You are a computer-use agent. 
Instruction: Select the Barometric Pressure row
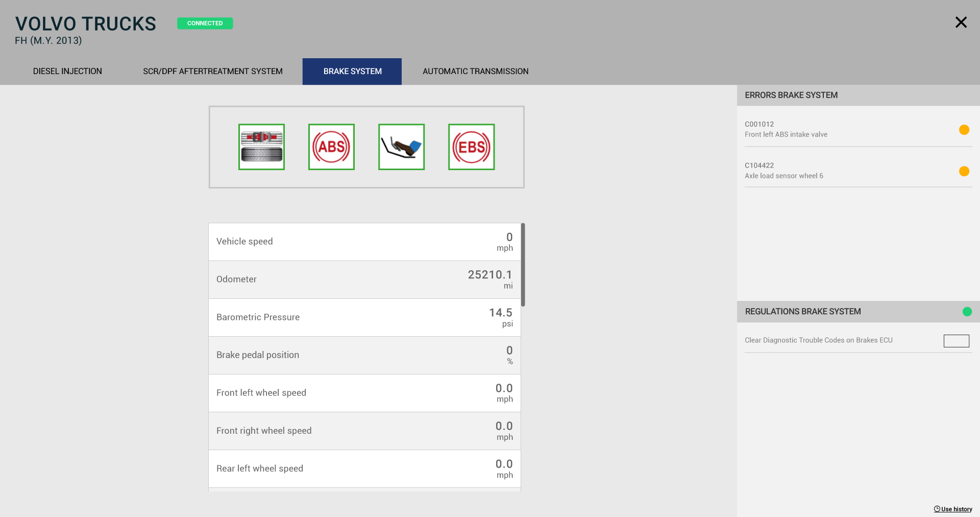pos(364,318)
